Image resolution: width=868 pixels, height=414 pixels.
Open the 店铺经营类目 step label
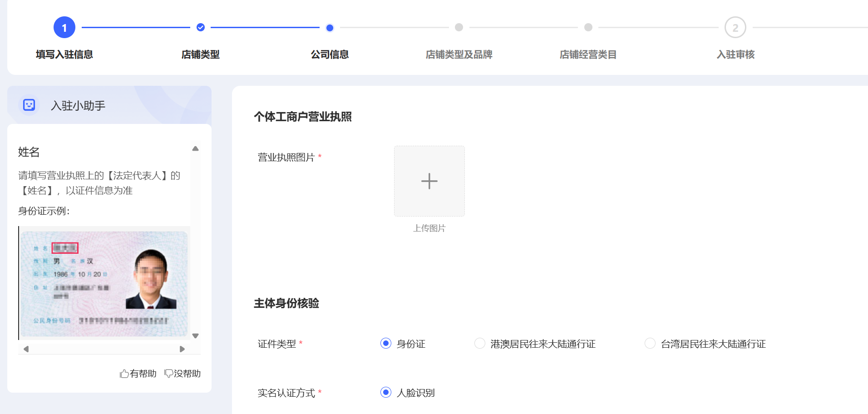point(588,54)
